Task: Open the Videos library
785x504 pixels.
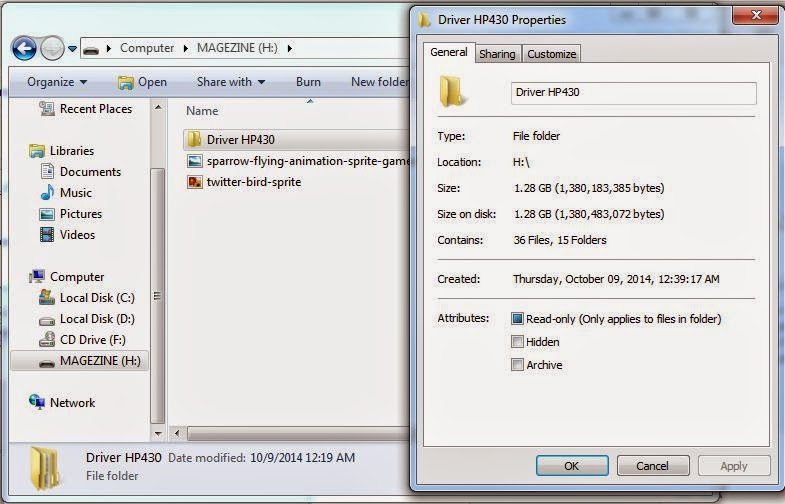Action: (x=77, y=235)
